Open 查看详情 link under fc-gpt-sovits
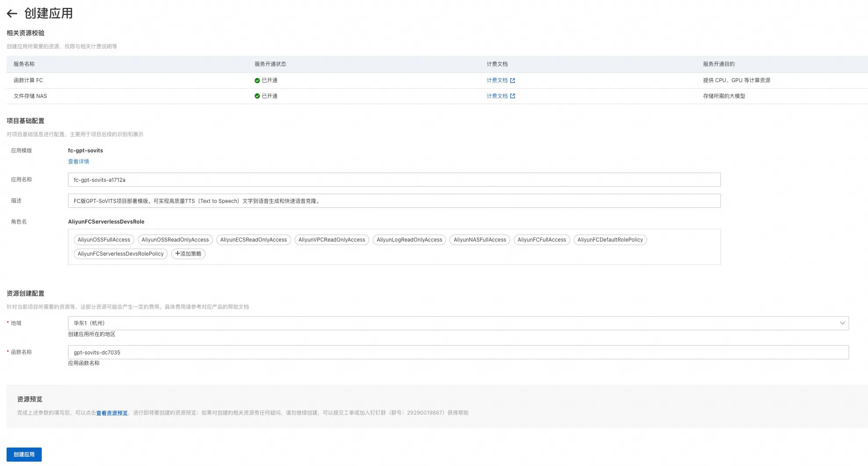 coord(79,162)
